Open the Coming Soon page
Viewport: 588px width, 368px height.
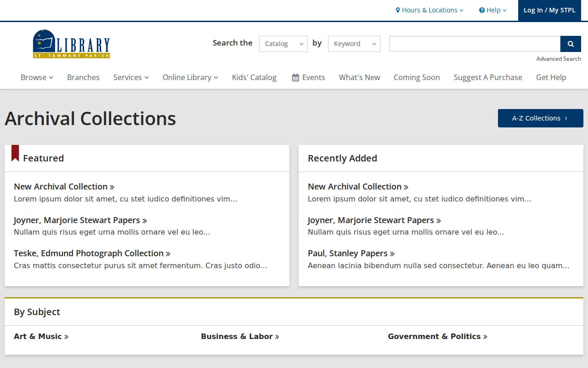pyautogui.click(x=417, y=77)
